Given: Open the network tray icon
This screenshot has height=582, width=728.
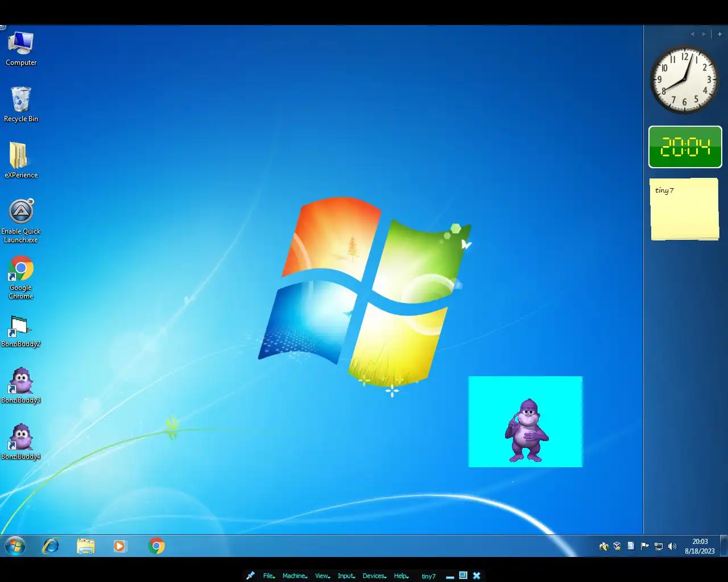Looking at the screenshot, I should (x=659, y=546).
